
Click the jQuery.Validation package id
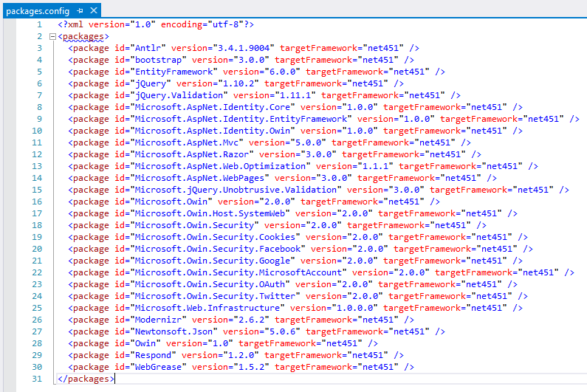click(x=179, y=95)
